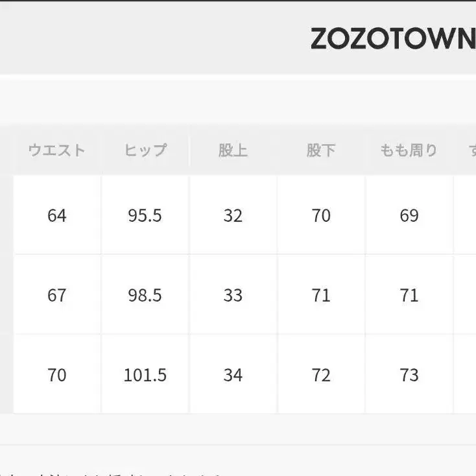Click the ZOZOTOWN logo
Screen dimensions: 476x476
pyautogui.click(x=392, y=40)
